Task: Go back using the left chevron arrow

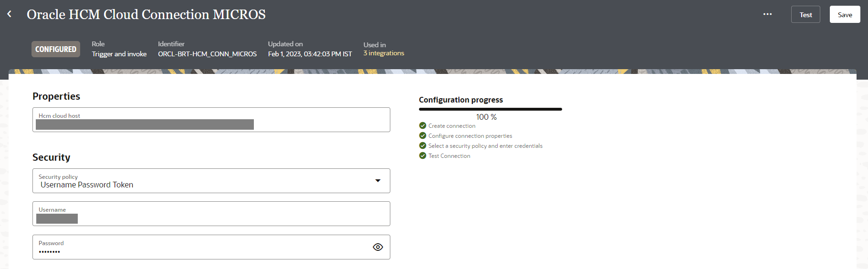Action: point(9,14)
